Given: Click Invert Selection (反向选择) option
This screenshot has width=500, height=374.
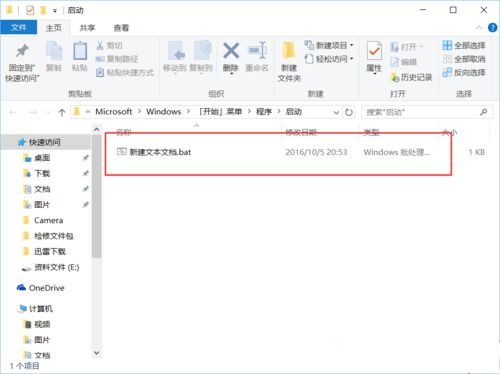Looking at the screenshot, I should (464, 72).
